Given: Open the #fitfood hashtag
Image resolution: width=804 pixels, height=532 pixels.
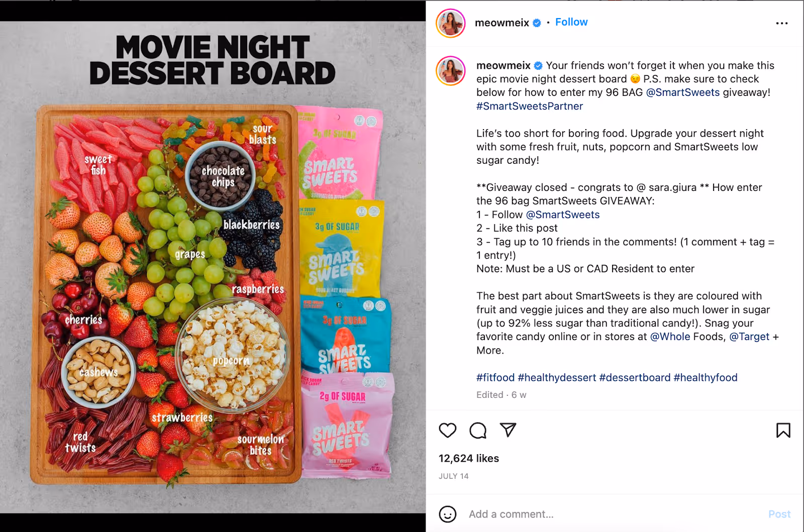Looking at the screenshot, I should click(x=495, y=377).
